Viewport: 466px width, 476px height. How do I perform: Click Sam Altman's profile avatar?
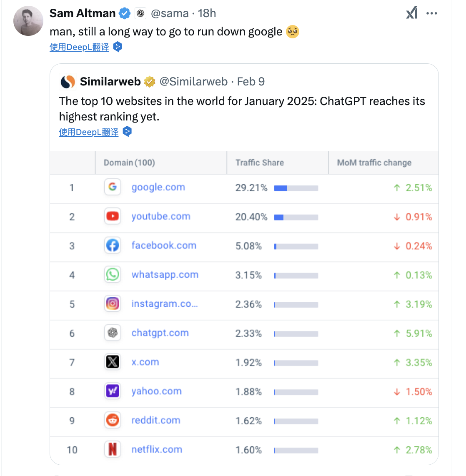[28, 21]
